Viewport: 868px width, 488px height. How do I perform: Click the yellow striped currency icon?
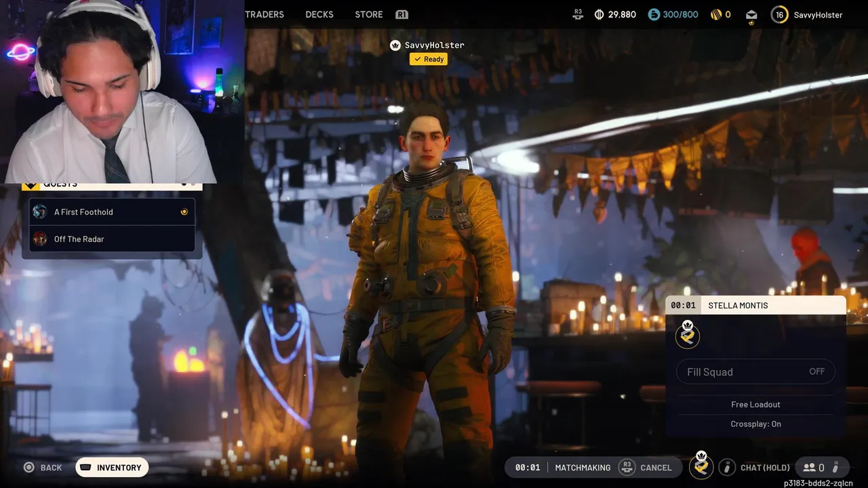(715, 14)
